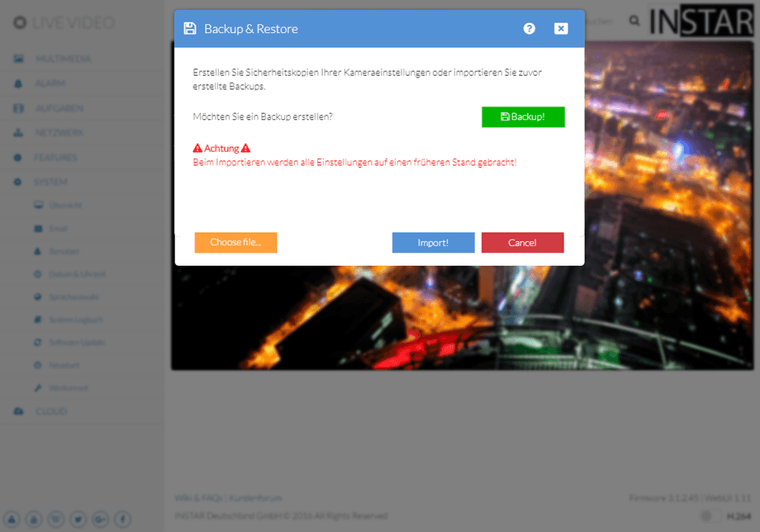Click the Multimedia image icon in sidebar
Viewport: 760px width, 532px height.
pyautogui.click(x=18, y=59)
